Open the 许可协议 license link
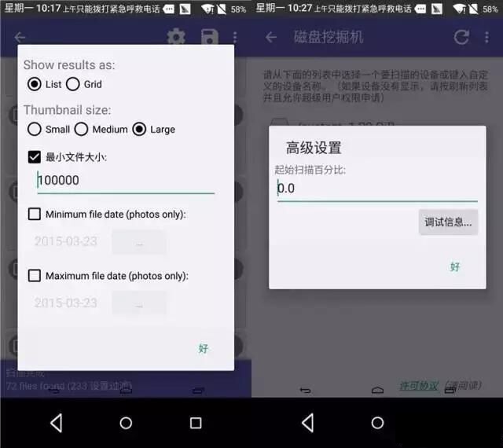 [x=419, y=385]
